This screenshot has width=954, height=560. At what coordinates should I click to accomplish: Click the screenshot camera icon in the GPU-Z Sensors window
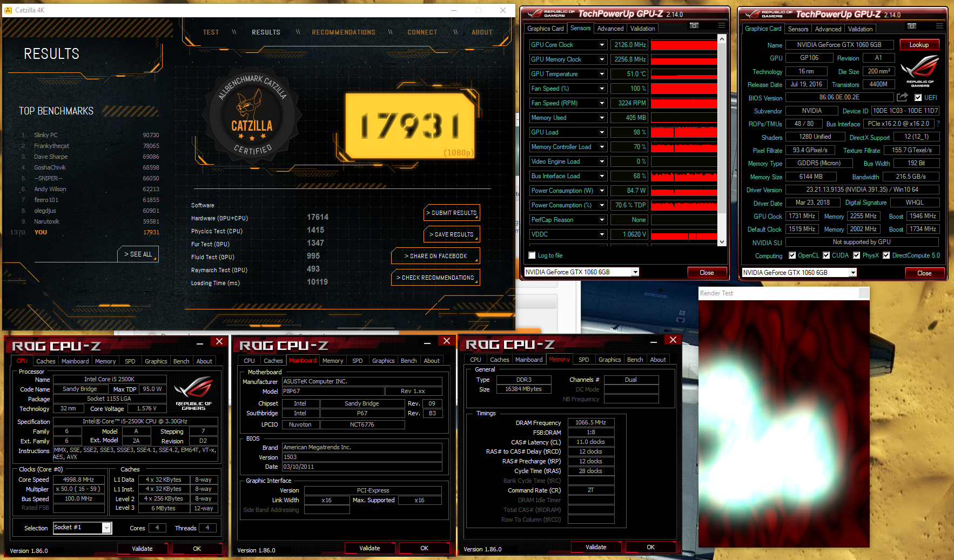click(x=694, y=25)
